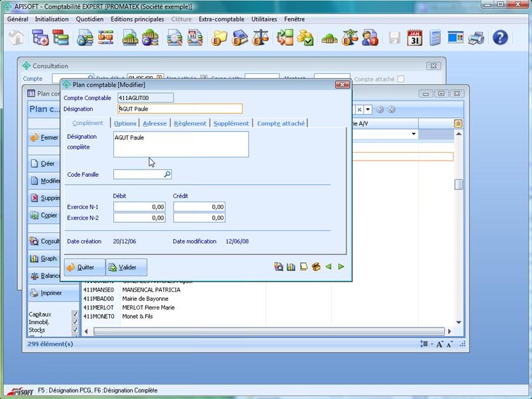
Task: Click the blue book GL icon with E badge
Action: click(239, 37)
